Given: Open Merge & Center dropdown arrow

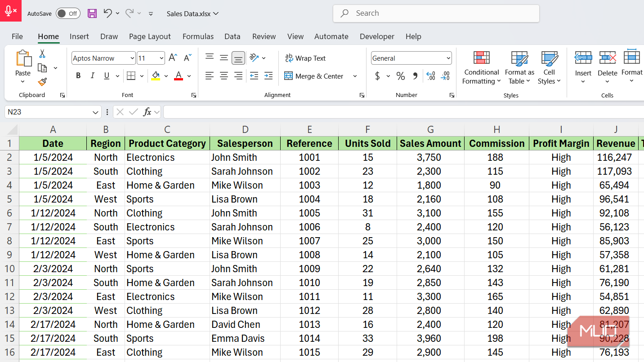Looking at the screenshot, I should pyautogui.click(x=355, y=76).
